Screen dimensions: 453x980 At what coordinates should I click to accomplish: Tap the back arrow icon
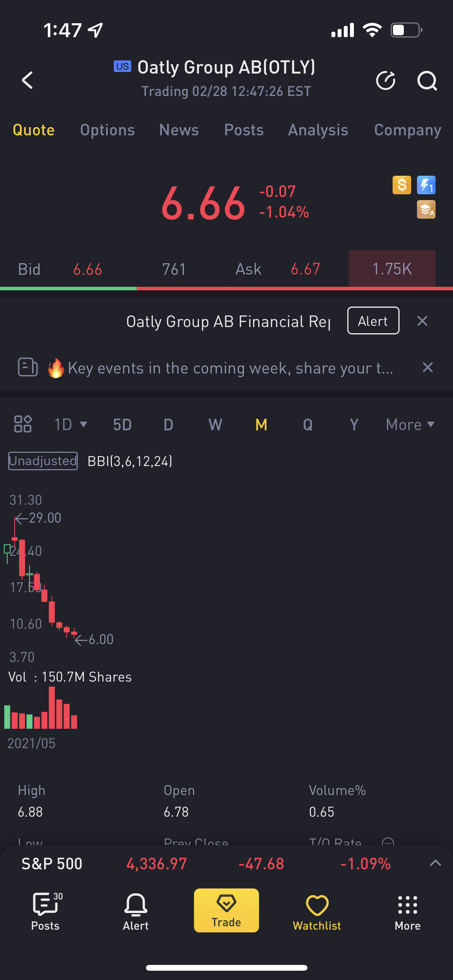27,80
